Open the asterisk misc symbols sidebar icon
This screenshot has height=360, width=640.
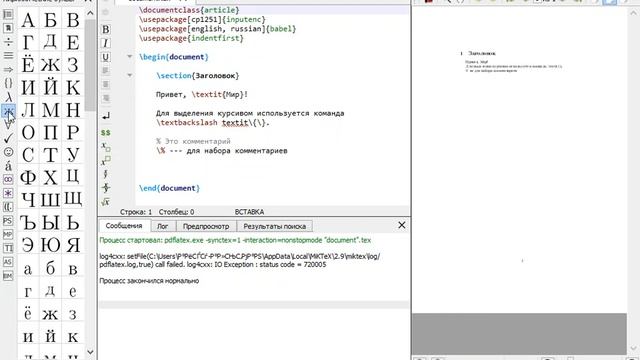click(x=8, y=193)
